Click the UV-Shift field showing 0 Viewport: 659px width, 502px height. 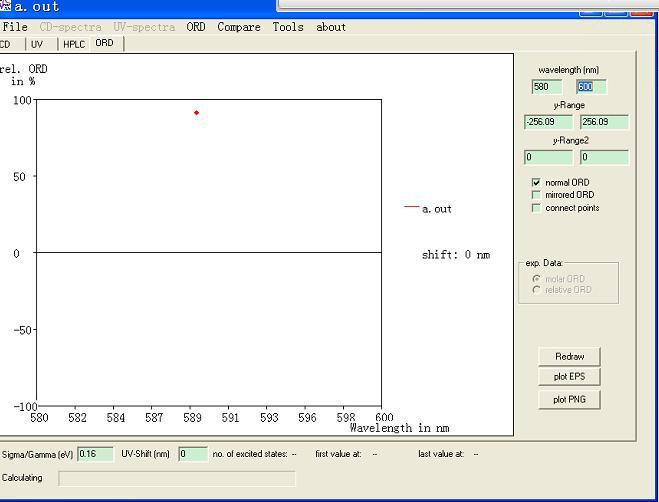[193, 454]
